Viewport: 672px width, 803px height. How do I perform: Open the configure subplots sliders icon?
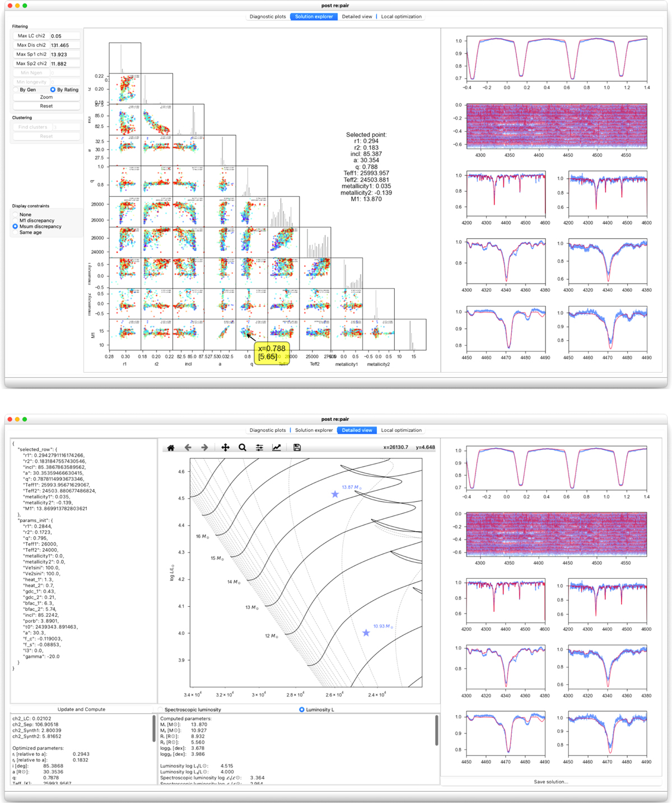click(x=259, y=448)
